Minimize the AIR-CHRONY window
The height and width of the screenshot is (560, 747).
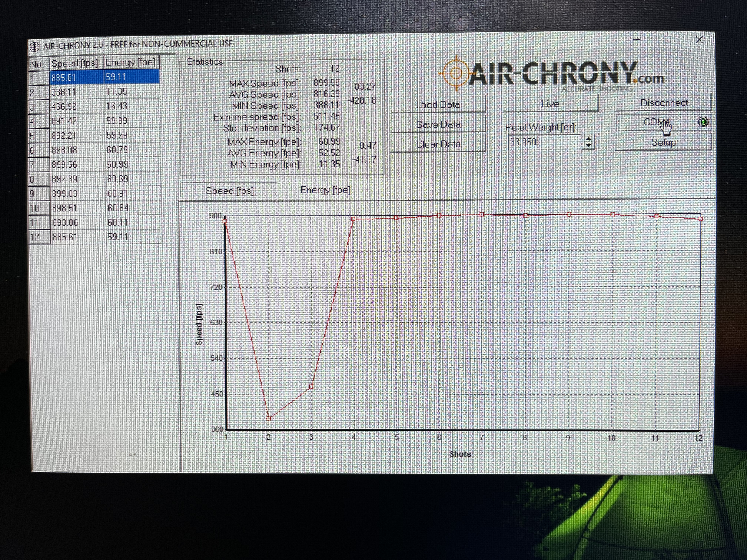(636, 39)
